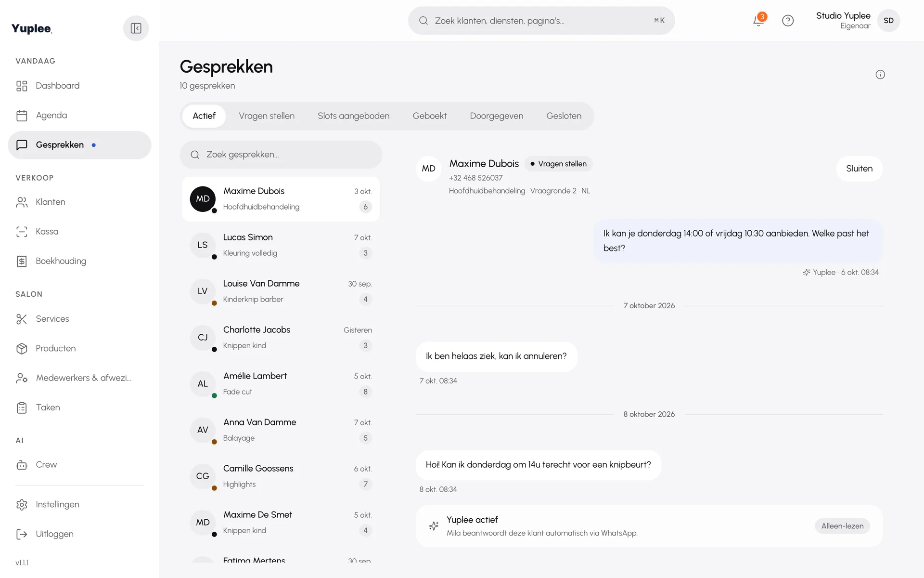The width and height of the screenshot is (924, 578).
Task: Click the info icon beside Gesprekken heading
Action: pos(880,75)
